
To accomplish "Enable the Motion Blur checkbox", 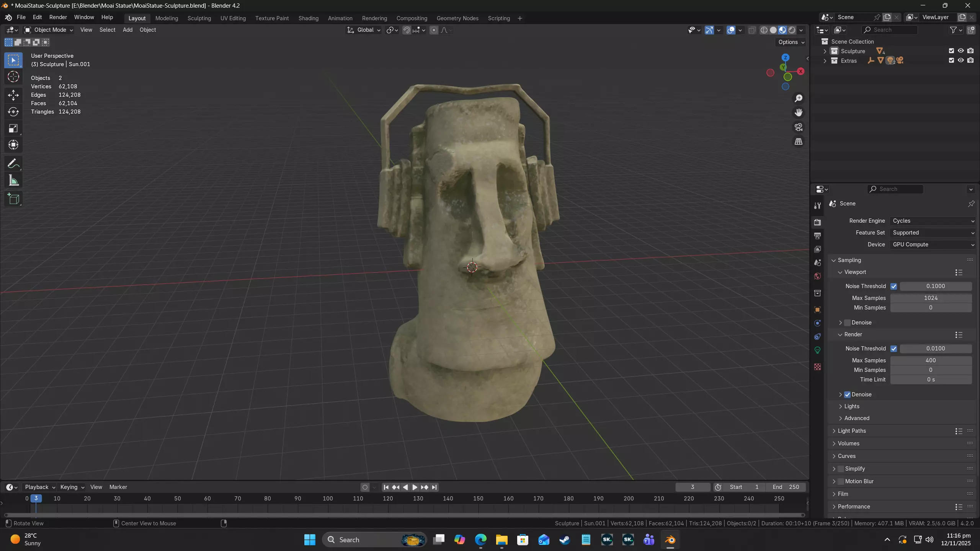I will (841, 481).
